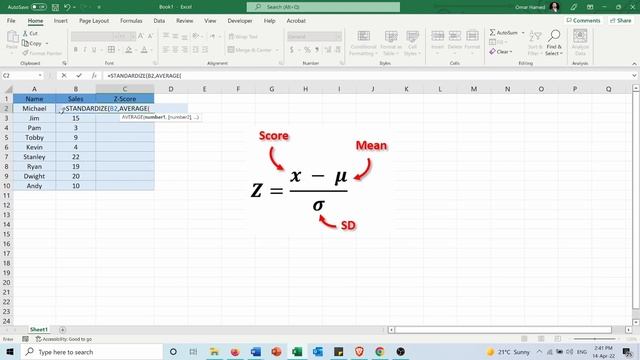This screenshot has height=360, width=640.
Task: Cancel the formula entry with X
Action: 64,76
